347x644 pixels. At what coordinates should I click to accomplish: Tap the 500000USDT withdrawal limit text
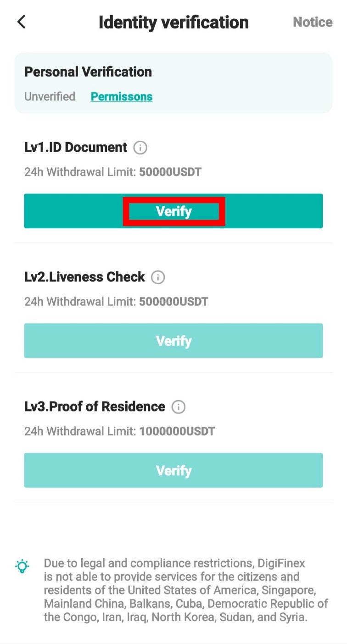point(173,302)
